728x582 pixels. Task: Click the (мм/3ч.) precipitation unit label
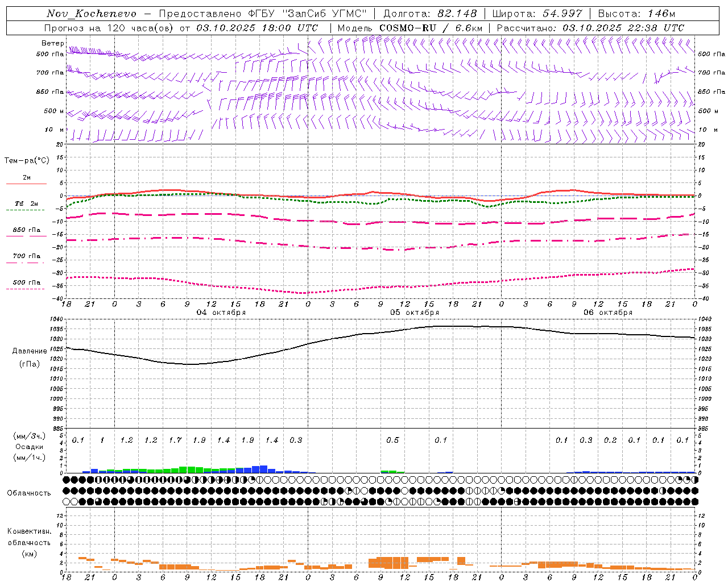tap(29, 436)
